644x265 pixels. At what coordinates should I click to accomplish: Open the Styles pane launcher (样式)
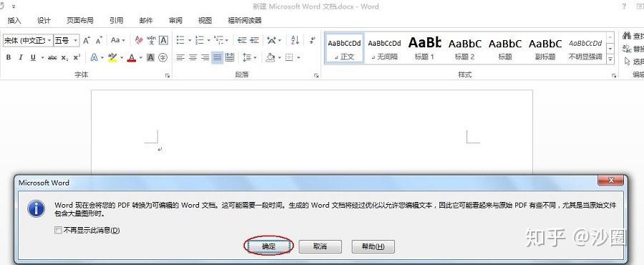tap(614, 76)
